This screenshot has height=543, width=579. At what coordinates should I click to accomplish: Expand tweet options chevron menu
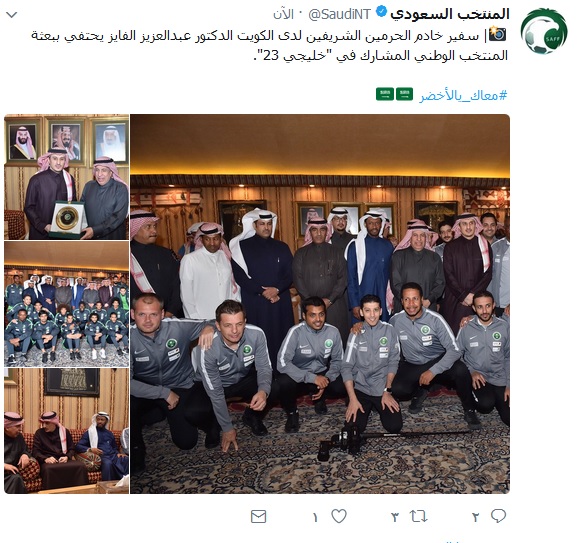coord(12,15)
